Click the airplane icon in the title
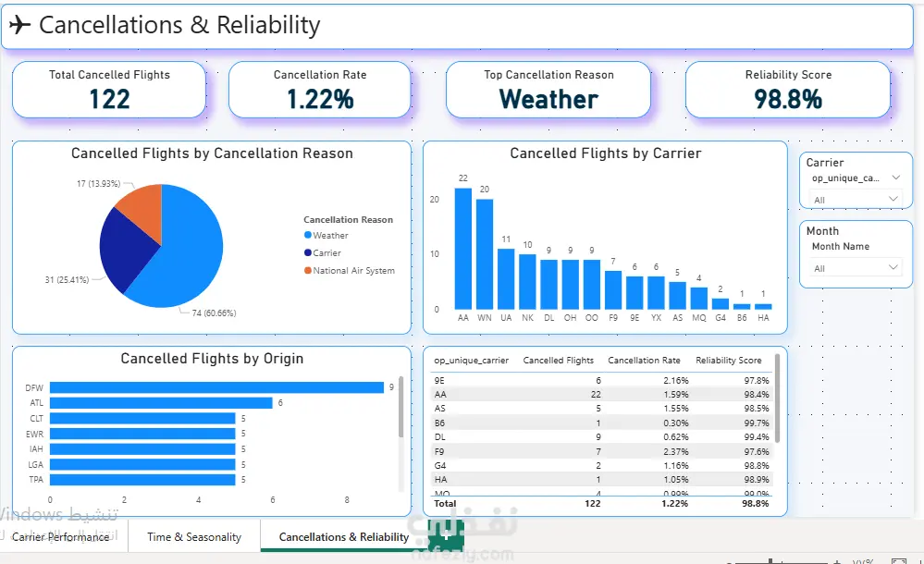The image size is (924, 564). [x=19, y=25]
